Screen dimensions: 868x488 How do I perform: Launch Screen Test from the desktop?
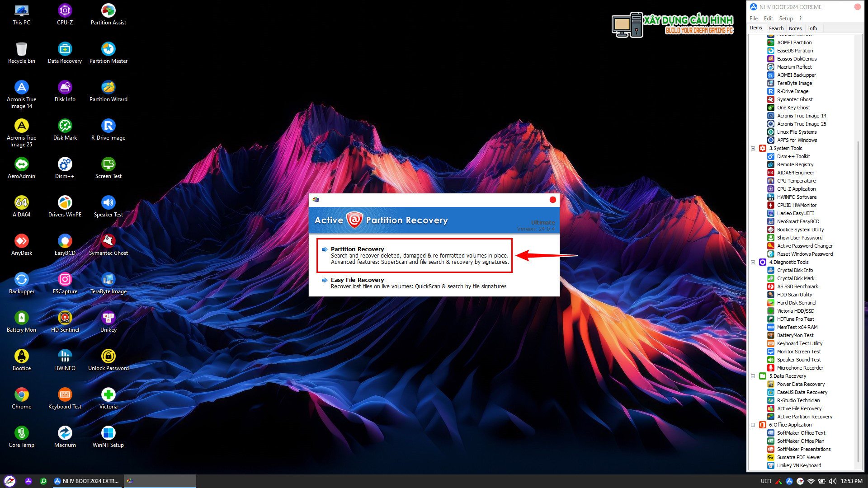[108, 168]
